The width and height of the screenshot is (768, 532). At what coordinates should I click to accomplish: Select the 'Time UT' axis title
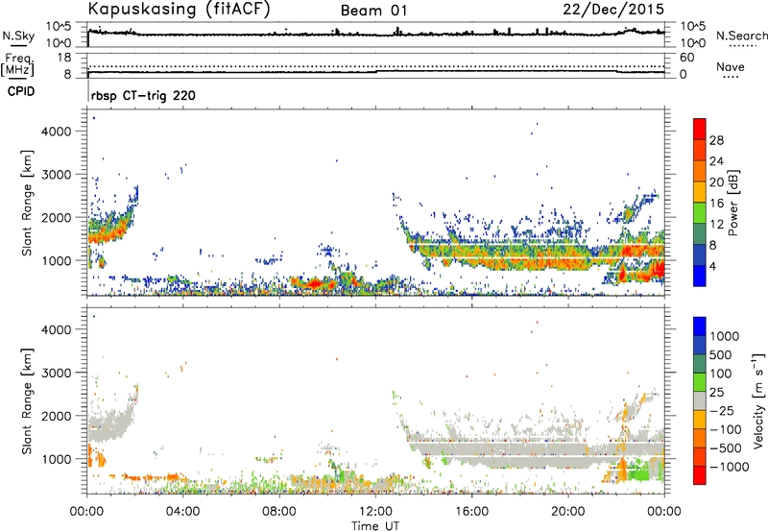[x=375, y=526]
